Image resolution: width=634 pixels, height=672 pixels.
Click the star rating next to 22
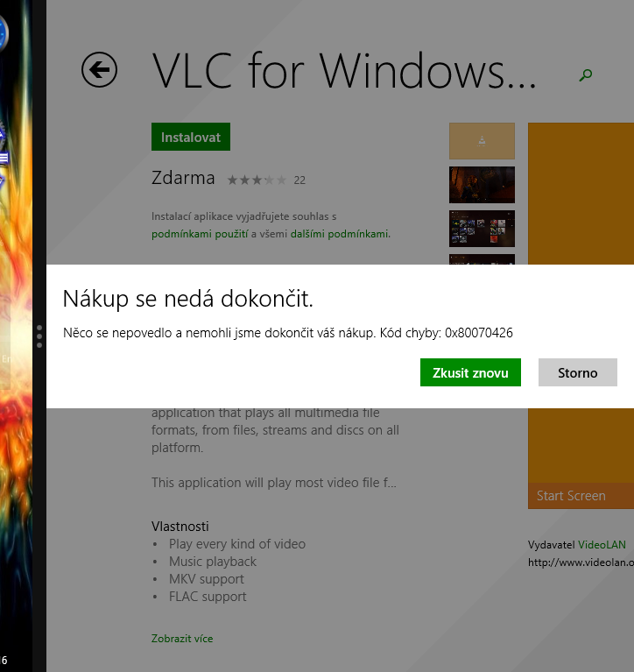click(257, 180)
